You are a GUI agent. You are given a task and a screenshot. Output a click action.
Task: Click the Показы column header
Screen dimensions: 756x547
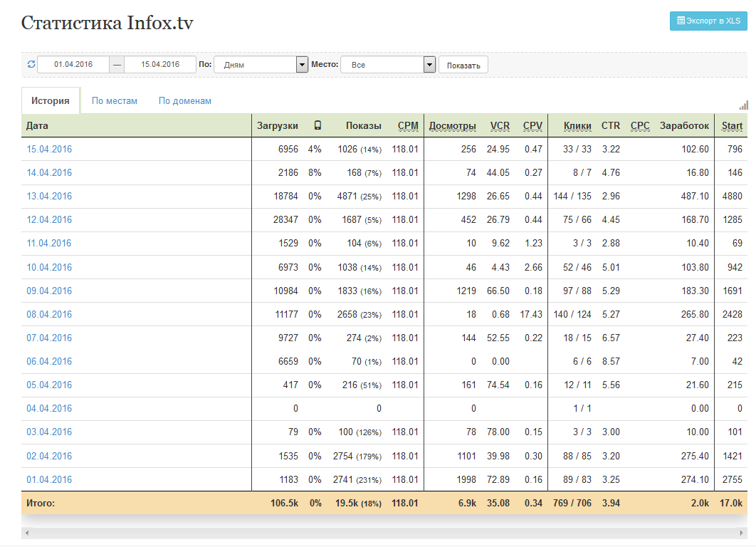[364, 125]
